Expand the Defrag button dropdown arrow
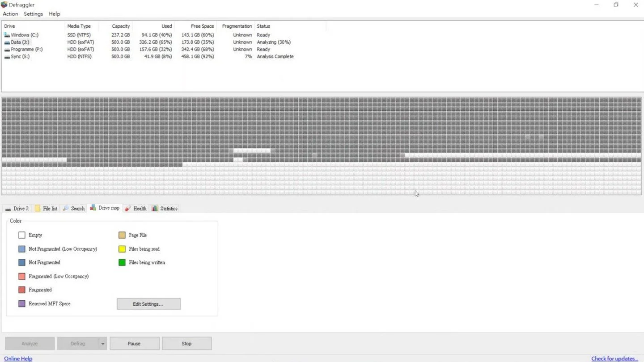The image size is (644, 362). click(x=102, y=344)
